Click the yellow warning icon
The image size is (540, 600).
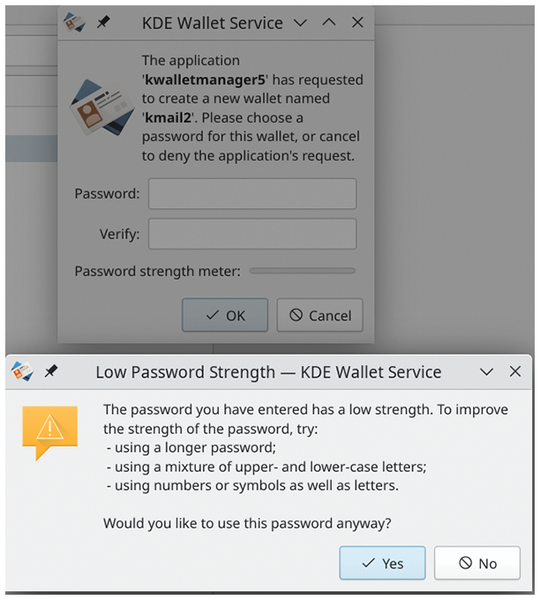pos(50,432)
